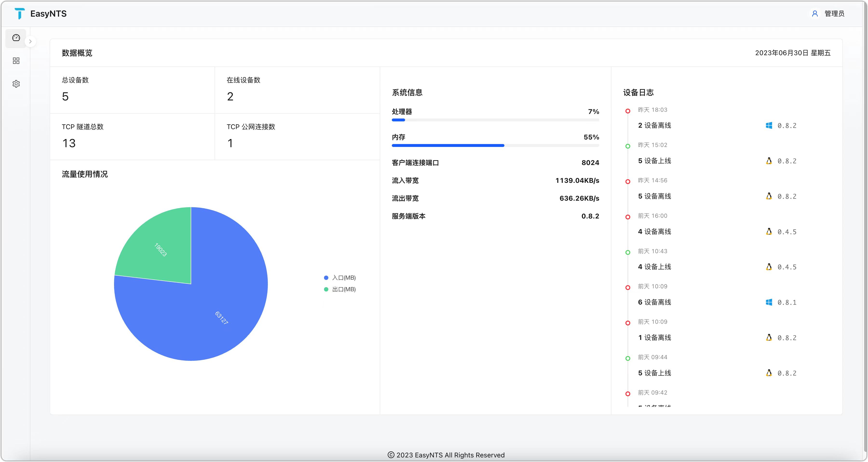Click the 6 设备离线 log entry
The image size is (868, 462).
pos(654,302)
